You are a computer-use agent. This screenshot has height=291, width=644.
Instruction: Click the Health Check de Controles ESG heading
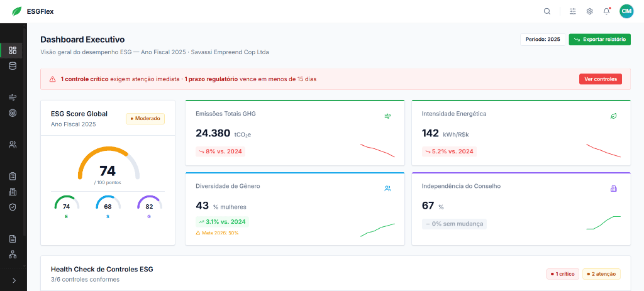102,270
